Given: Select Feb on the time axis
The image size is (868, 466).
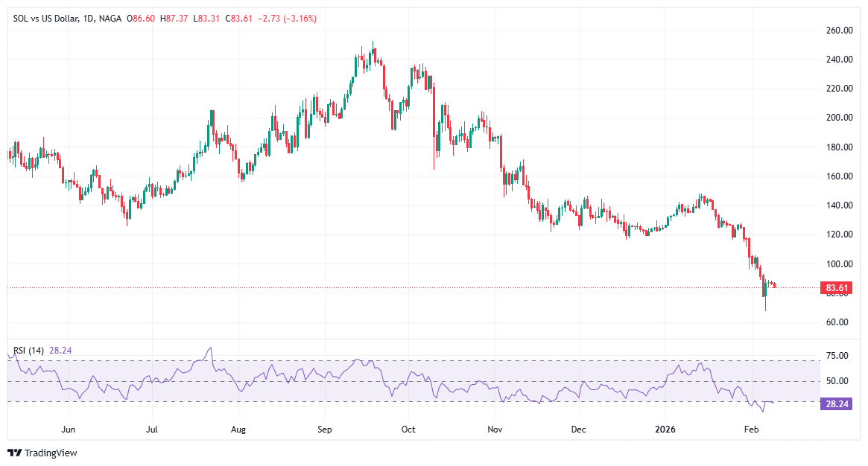Looking at the screenshot, I should pyautogui.click(x=751, y=430).
